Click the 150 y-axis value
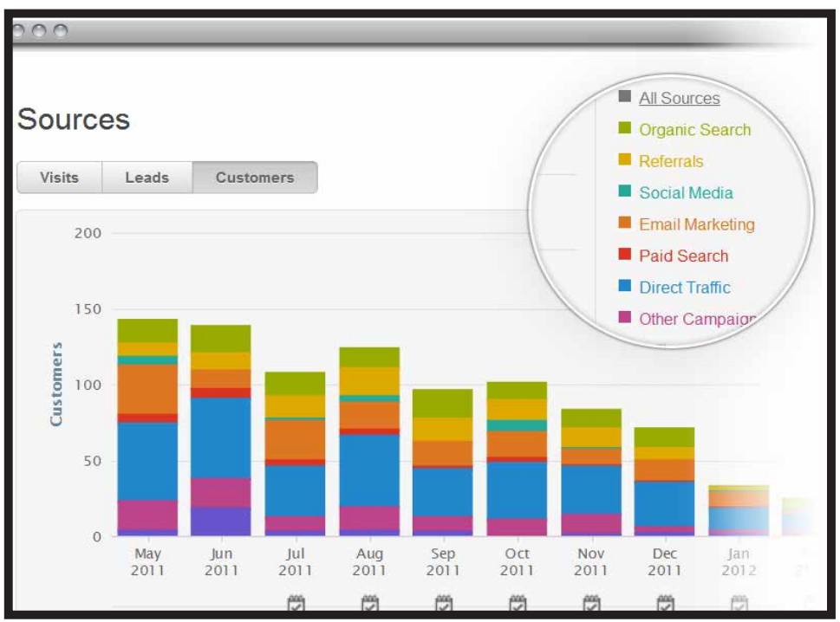This screenshot has height=622, width=840. 88,309
